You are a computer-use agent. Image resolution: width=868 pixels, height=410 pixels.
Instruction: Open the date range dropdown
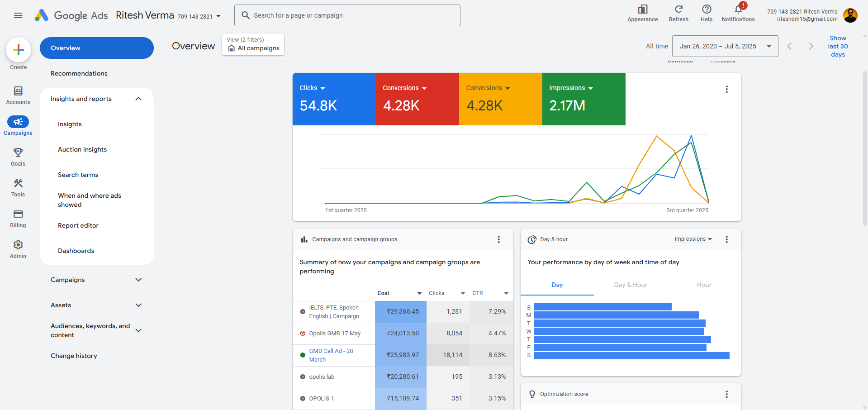coord(725,46)
